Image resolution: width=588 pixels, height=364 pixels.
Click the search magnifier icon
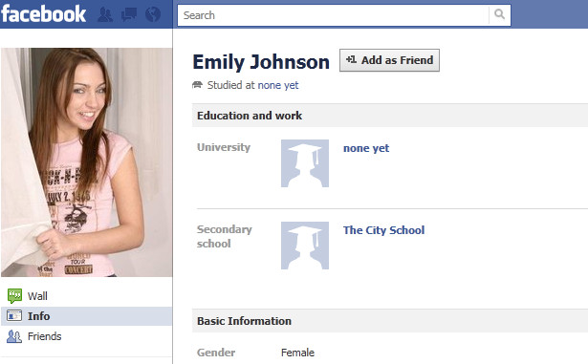coord(499,14)
